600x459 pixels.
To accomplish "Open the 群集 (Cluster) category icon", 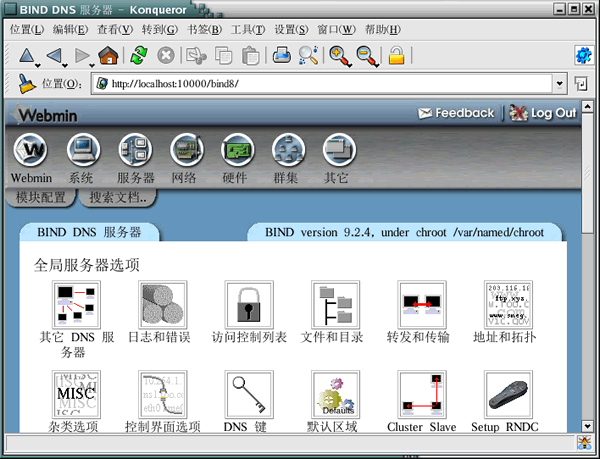I will pos(289,150).
